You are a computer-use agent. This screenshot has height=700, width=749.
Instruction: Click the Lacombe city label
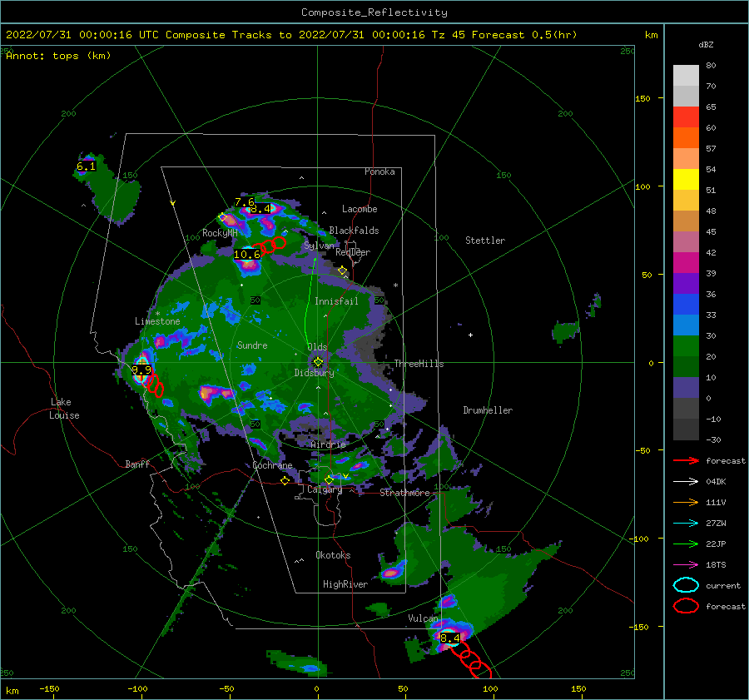[x=360, y=209]
